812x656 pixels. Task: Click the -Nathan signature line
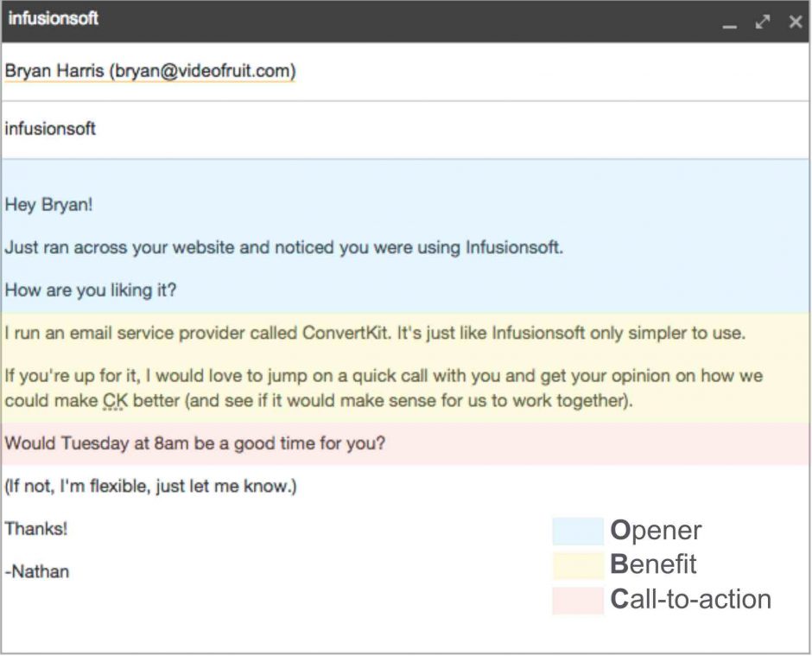(35, 571)
